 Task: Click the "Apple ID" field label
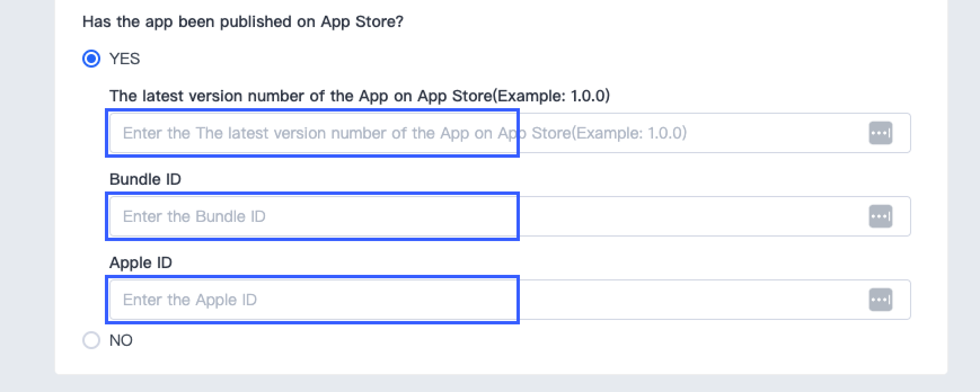[140, 262]
